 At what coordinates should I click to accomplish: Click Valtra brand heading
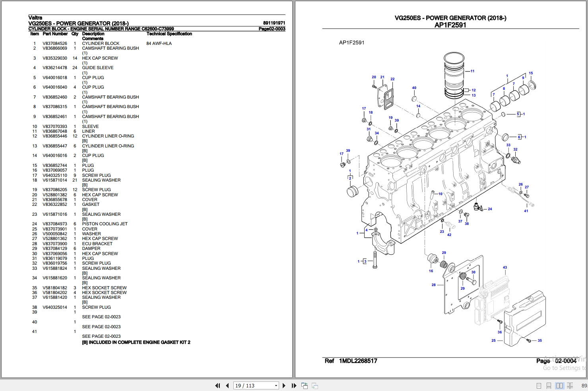(x=35, y=17)
